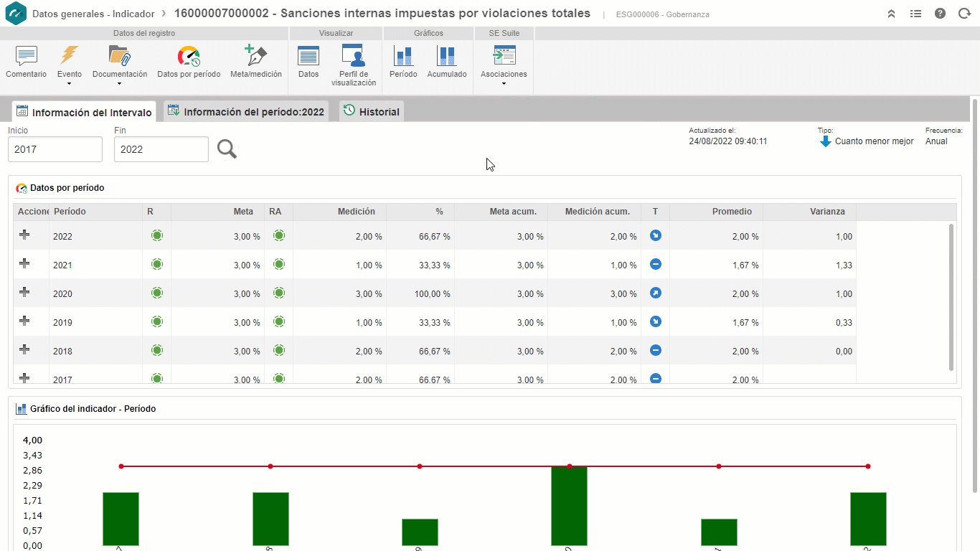Viewport: 980px width, 551px height.
Task: Collapse header with double chevron icon
Action: click(x=892, y=14)
